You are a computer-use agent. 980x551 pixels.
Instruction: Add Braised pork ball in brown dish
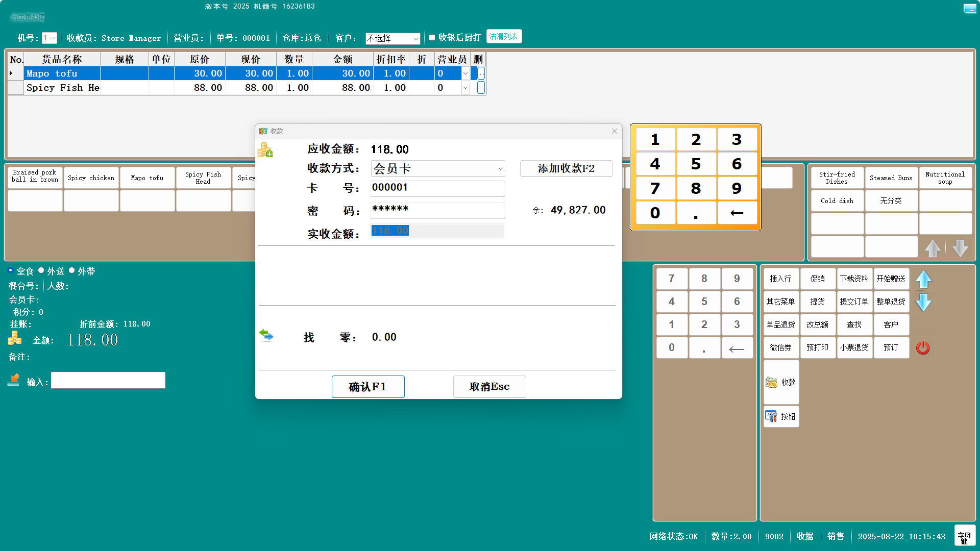pyautogui.click(x=35, y=178)
